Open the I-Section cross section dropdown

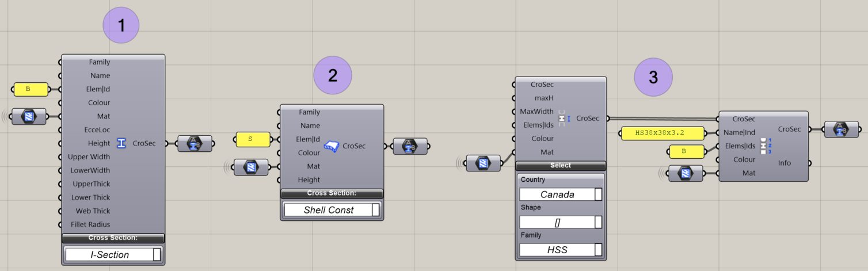click(x=113, y=254)
